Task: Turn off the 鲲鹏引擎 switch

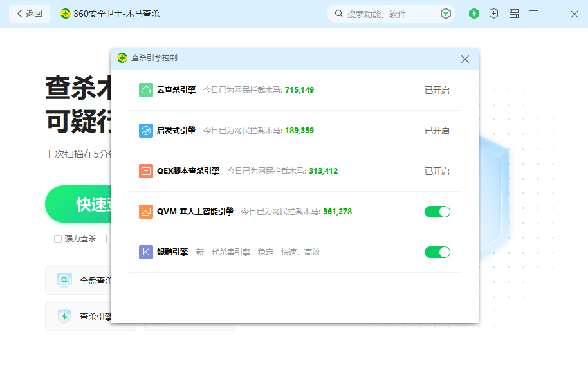Action: coord(437,252)
